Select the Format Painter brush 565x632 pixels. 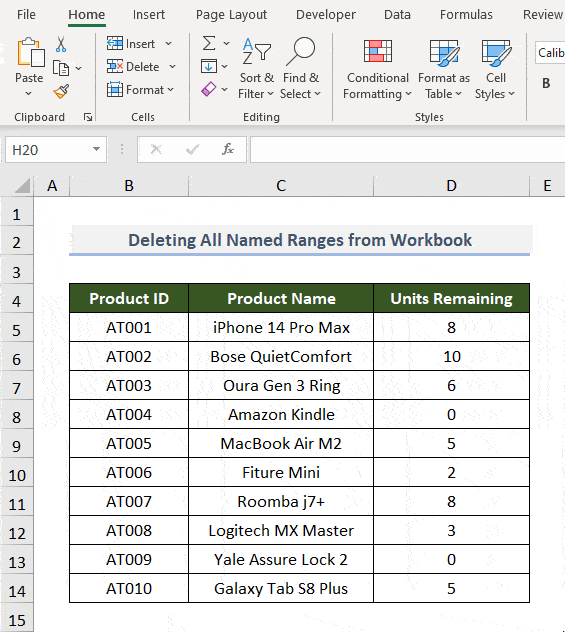click(x=61, y=91)
